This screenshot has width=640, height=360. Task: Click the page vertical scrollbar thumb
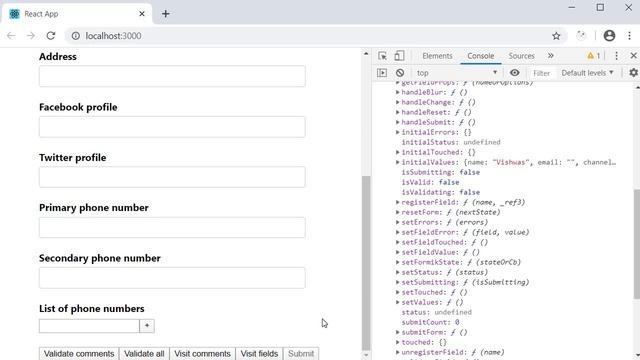pyautogui.click(x=366, y=263)
